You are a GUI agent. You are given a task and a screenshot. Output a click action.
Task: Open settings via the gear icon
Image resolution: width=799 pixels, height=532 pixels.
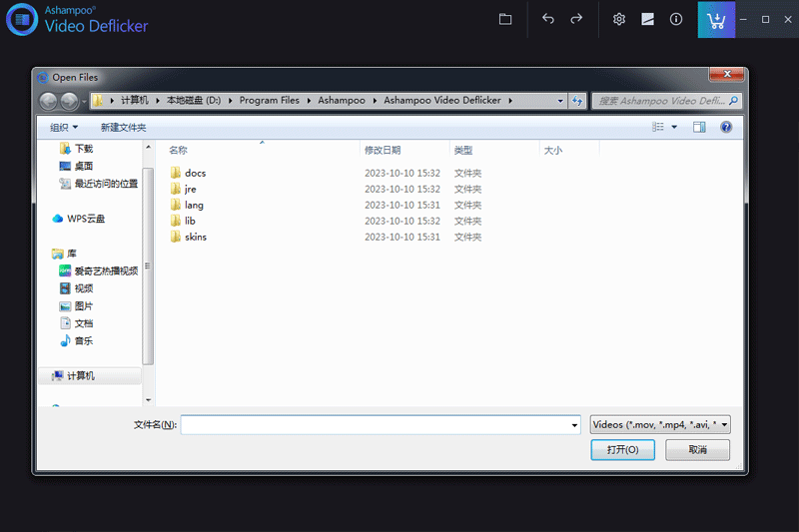coord(618,19)
